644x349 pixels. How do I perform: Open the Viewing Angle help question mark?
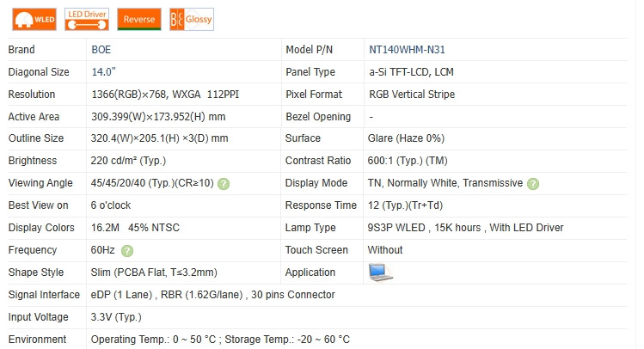point(224,184)
